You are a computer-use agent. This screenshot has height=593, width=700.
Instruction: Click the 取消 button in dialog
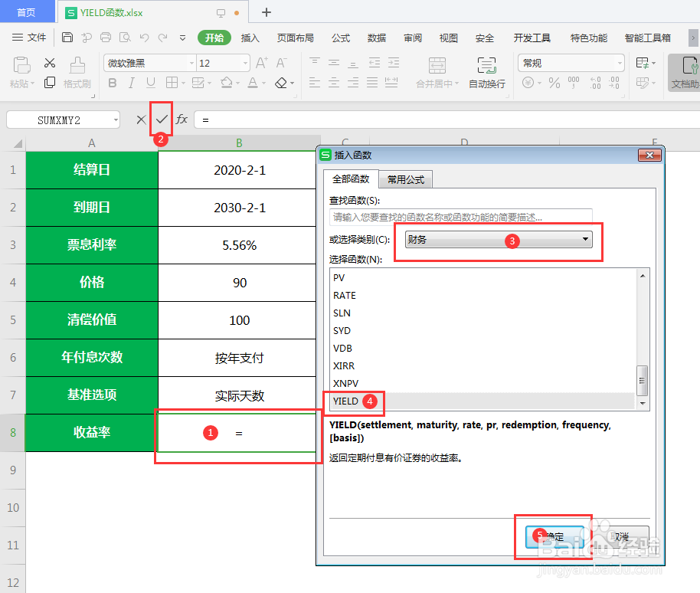tap(619, 537)
